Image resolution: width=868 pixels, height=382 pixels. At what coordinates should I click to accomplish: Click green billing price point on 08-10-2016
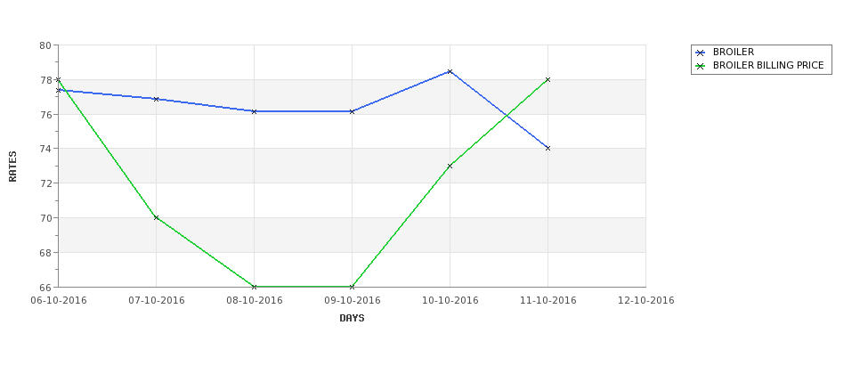coord(254,287)
